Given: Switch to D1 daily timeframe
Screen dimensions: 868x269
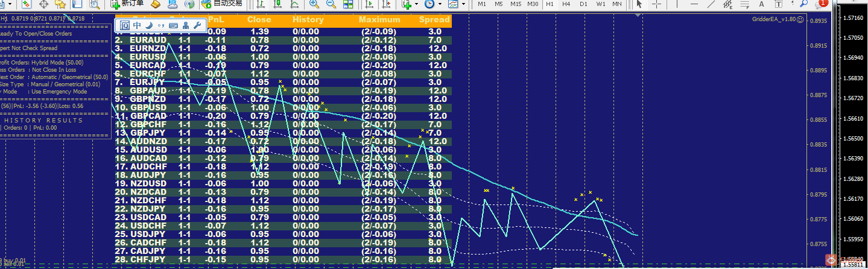Looking at the screenshot, I should click(x=583, y=4).
